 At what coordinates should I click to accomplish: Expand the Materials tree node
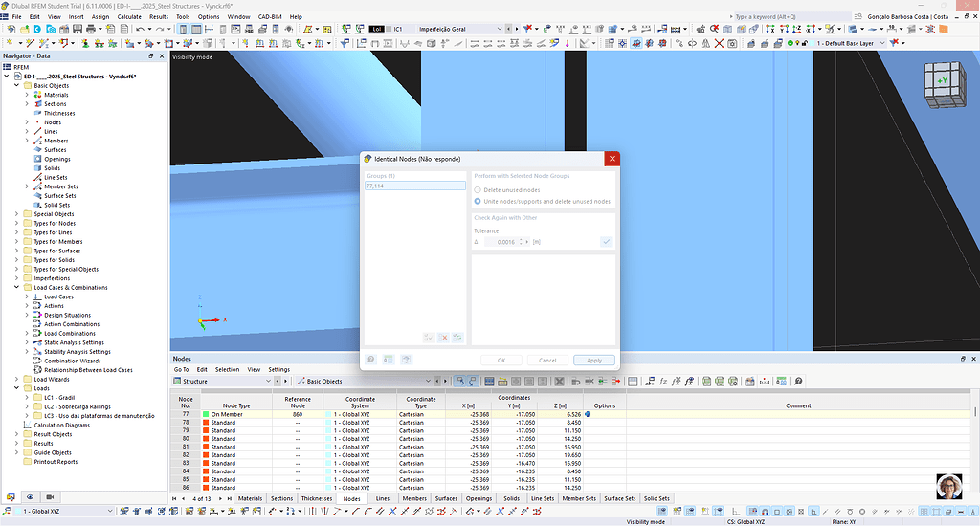click(x=27, y=95)
